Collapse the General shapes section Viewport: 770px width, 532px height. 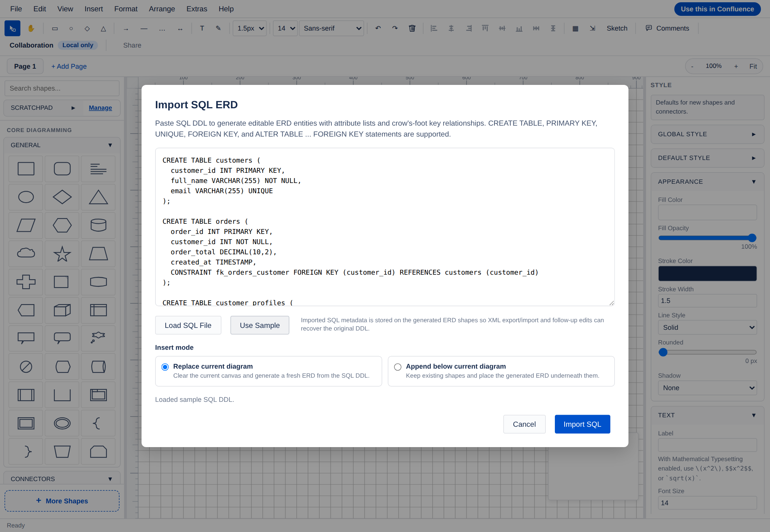click(62, 145)
